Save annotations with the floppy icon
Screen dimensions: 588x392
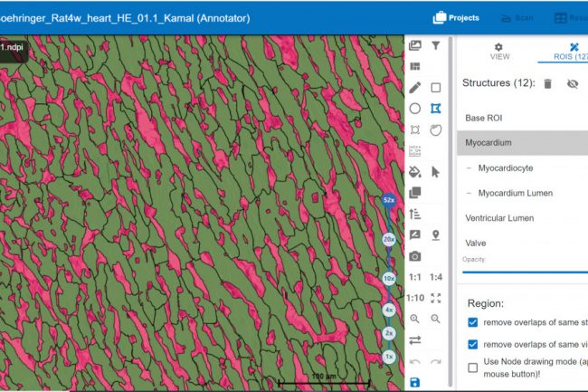tap(414, 382)
